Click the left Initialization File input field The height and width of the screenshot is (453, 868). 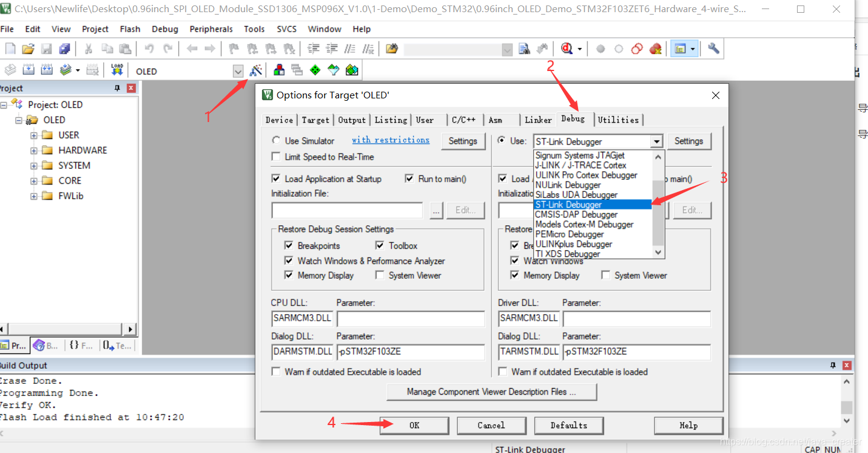(347, 211)
